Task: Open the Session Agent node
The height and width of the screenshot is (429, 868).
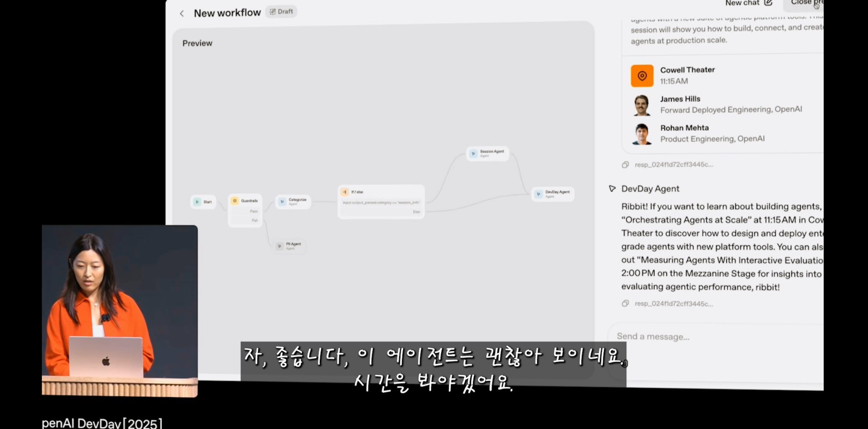Action: click(487, 154)
